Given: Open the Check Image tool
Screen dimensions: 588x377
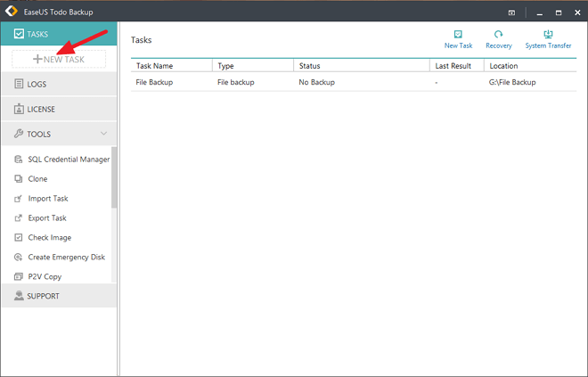Looking at the screenshot, I should [x=50, y=237].
